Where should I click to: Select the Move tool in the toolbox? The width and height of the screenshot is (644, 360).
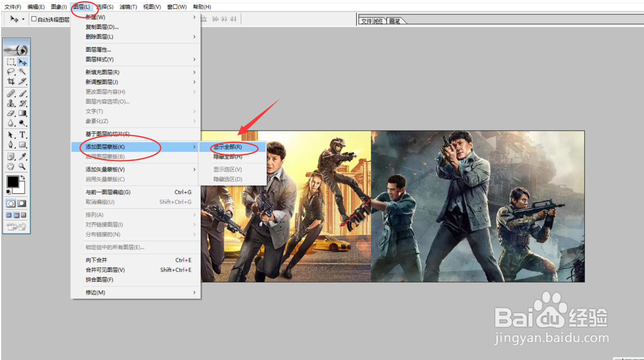(x=22, y=62)
